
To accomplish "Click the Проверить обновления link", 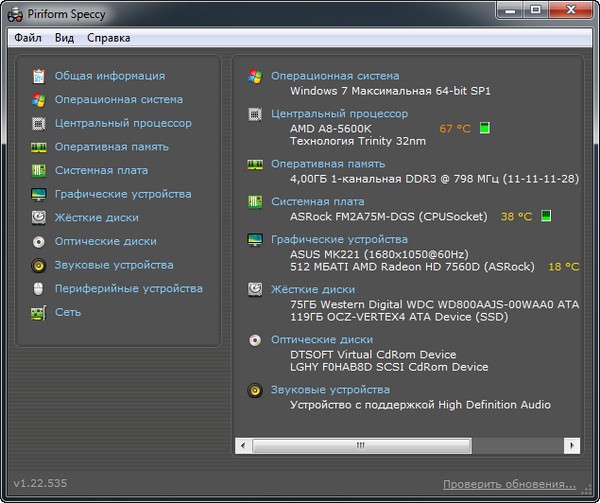I will (509, 484).
